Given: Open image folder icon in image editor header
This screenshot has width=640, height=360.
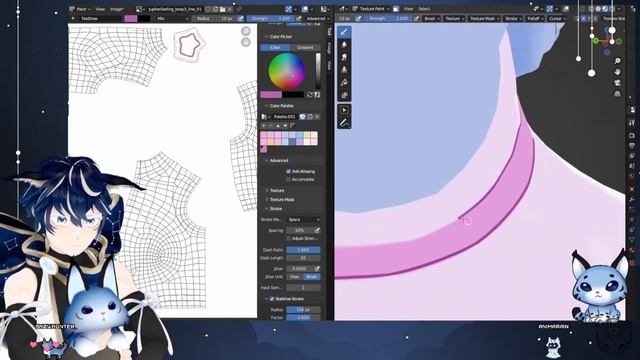Looking at the screenshot, I should click(222, 9).
